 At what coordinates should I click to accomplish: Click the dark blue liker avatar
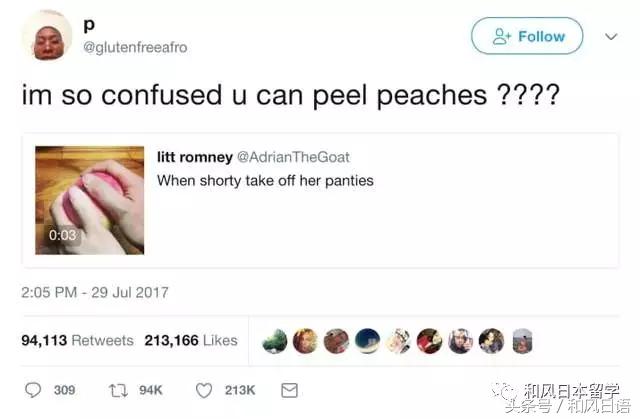point(367,341)
